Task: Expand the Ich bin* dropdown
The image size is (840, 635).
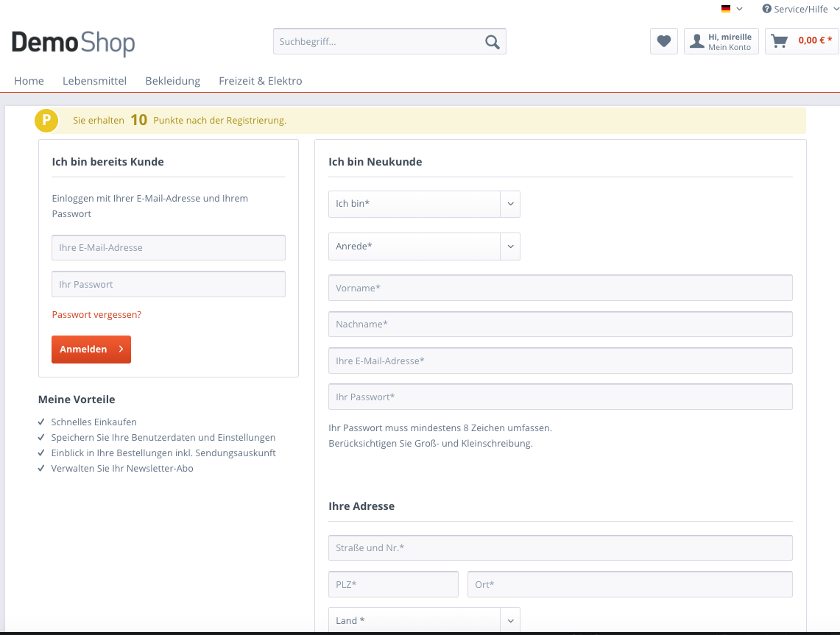Action: pos(424,204)
